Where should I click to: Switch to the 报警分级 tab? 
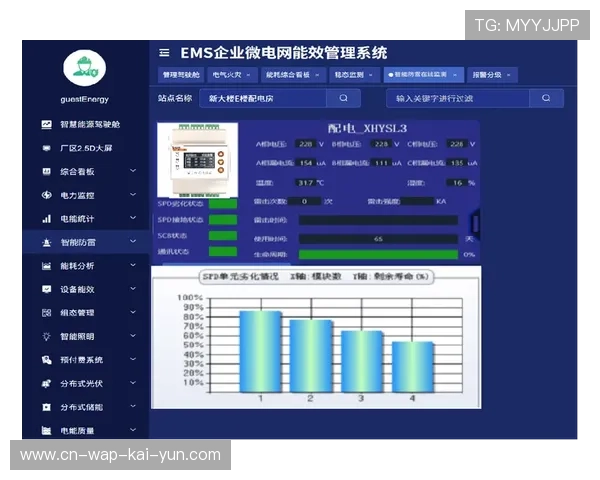coord(492,75)
